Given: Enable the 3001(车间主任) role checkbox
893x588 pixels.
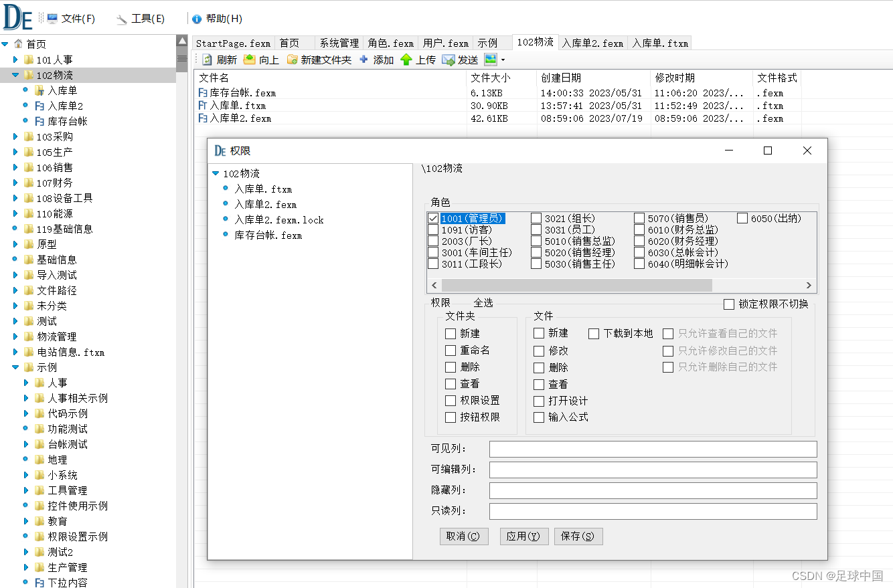Looking at the screenshot, I should (x=432, y=252).
